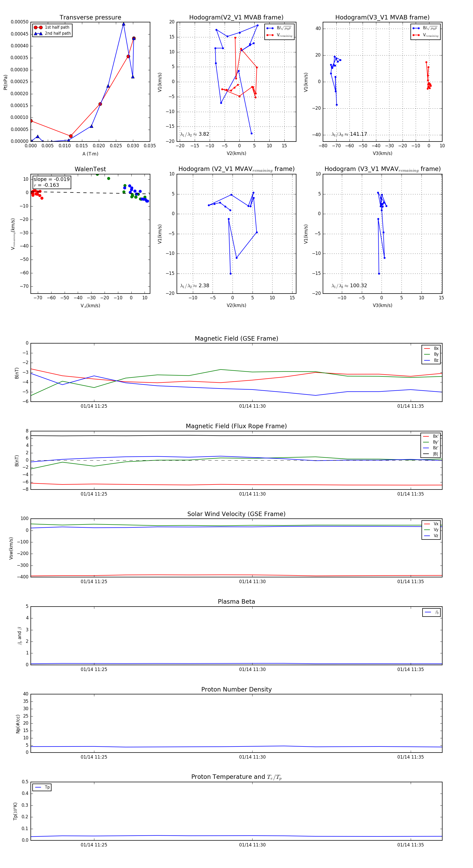Click the '|B|' legend entry in flux rope plot
Viewport: 473px width, 868px height.
pos(431,454)
